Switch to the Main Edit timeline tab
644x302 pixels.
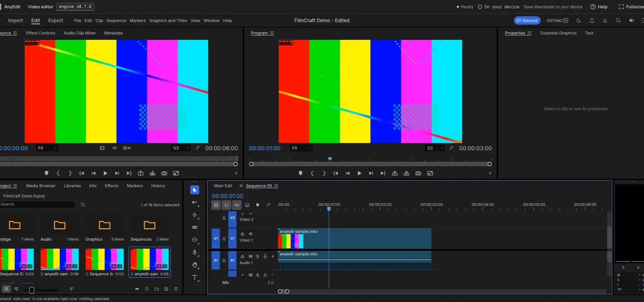pos(223,186)
